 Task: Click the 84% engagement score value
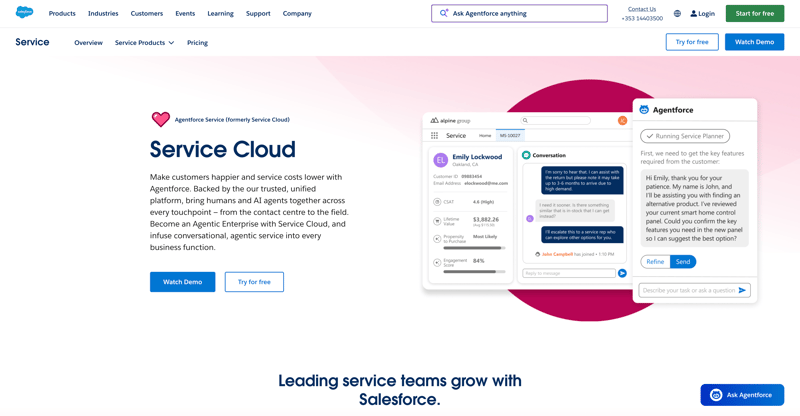(479, 261)
